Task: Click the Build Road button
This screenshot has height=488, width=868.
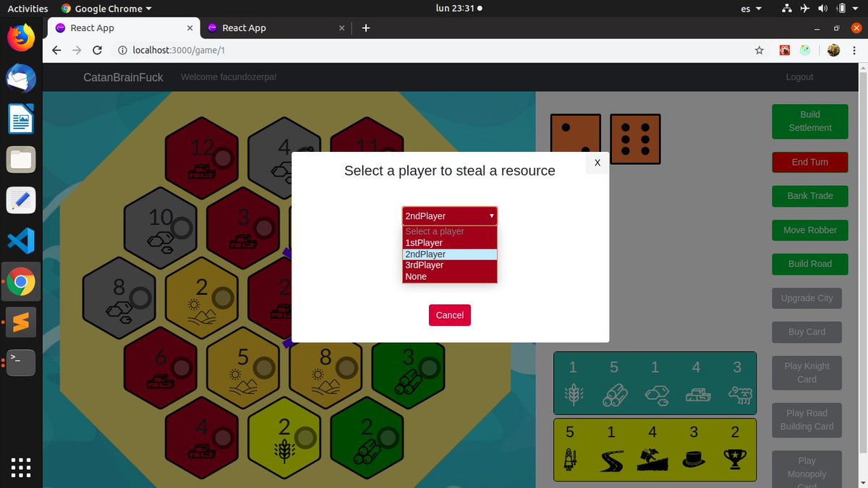Action: (x=810, y=264)
